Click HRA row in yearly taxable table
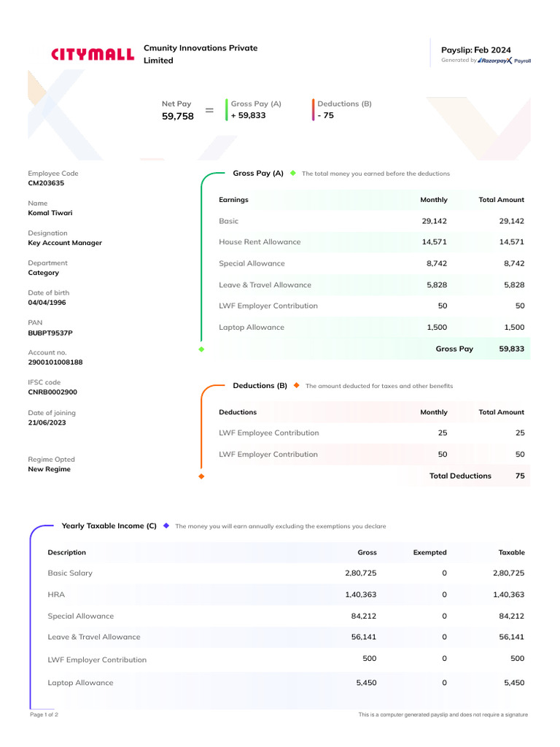The image size is (560, 747). (x=286, y=595)
